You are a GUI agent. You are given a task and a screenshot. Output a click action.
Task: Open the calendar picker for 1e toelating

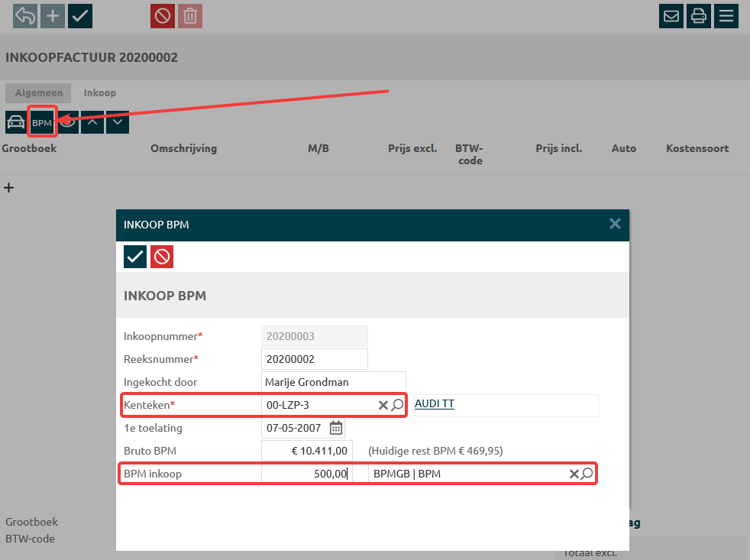pos(336,428)
